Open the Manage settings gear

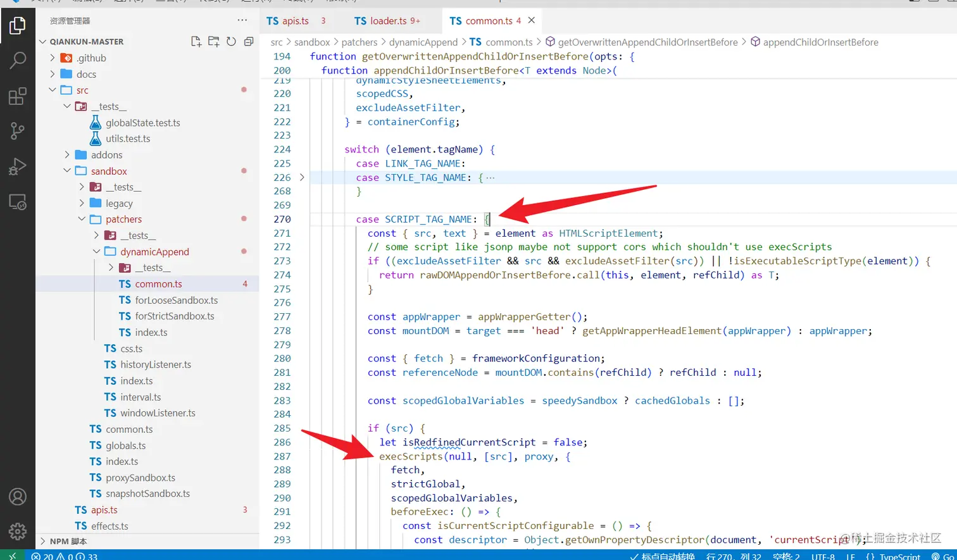17,532
